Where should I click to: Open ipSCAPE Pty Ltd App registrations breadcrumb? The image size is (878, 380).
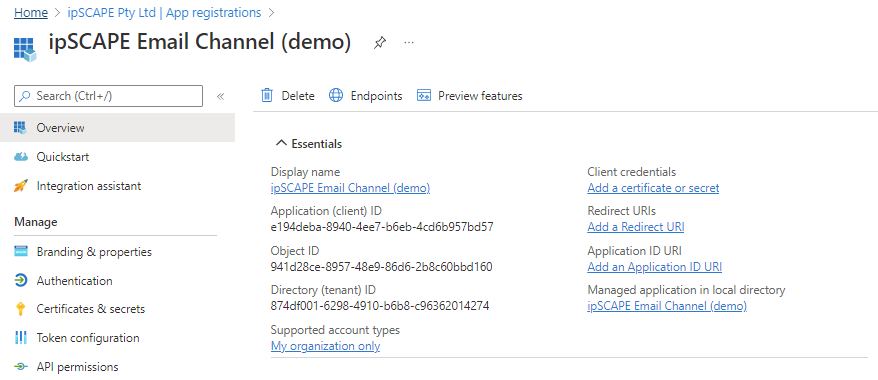click(x=164, y=12)
